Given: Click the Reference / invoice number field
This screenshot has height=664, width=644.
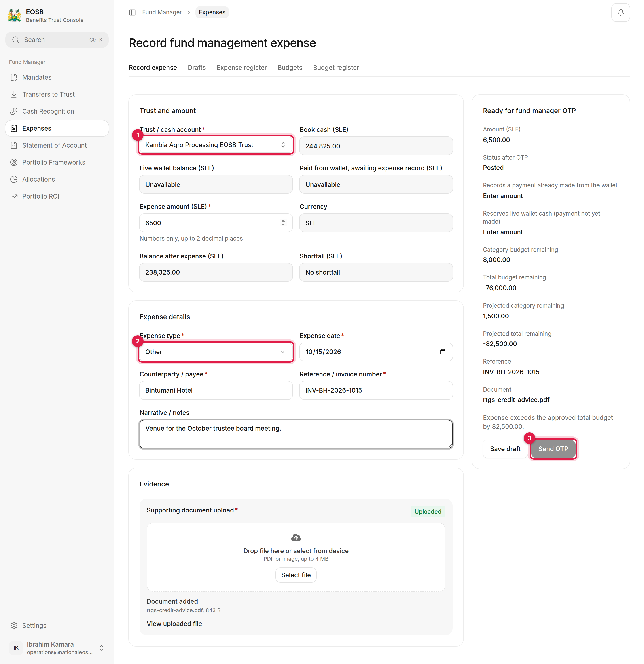Looking at the screenshot, I should pyautogui.click(x=376, y=390).
